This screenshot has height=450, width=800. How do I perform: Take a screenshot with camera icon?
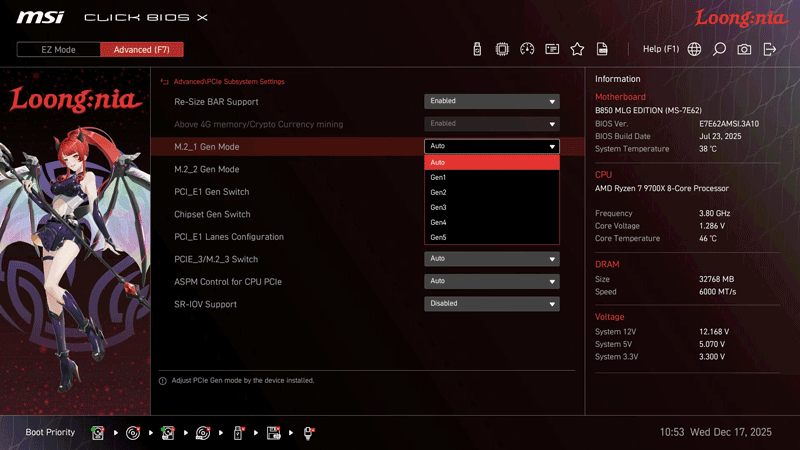744,49
